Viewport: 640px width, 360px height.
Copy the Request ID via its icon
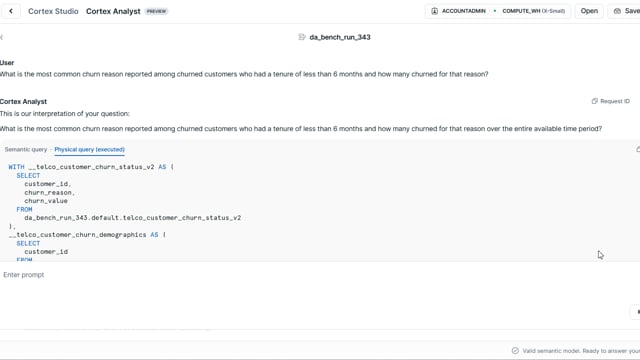(x=594, y=101)
